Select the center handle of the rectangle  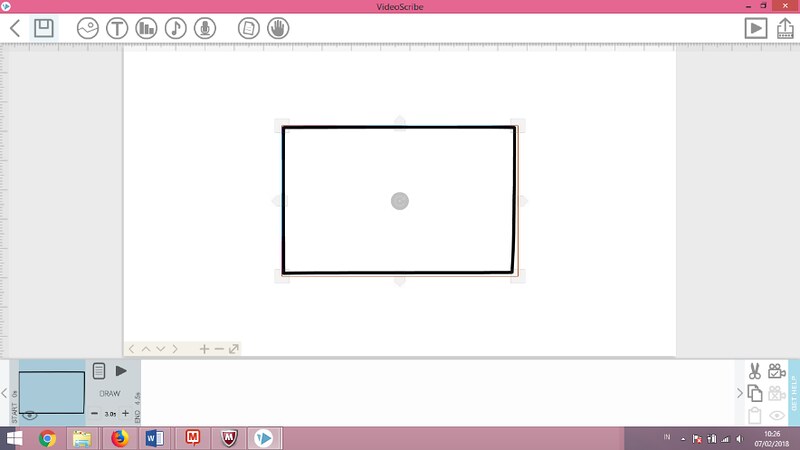click(400, 201)
